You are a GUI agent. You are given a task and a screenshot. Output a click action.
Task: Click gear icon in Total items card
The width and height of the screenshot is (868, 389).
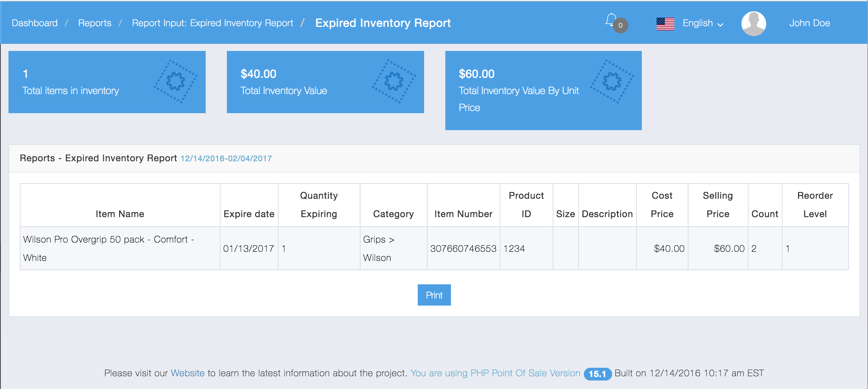click(176, 82)
